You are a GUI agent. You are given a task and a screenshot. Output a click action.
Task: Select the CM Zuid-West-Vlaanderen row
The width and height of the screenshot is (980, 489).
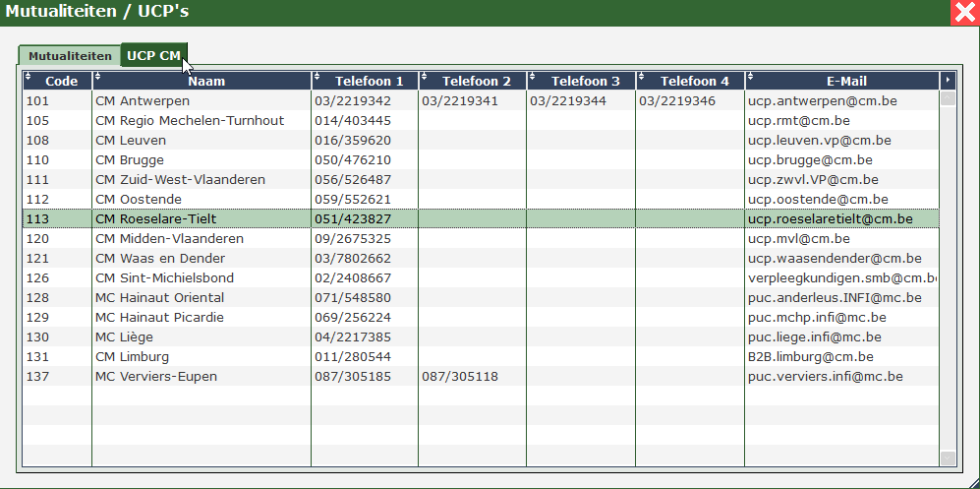(481, 179)
